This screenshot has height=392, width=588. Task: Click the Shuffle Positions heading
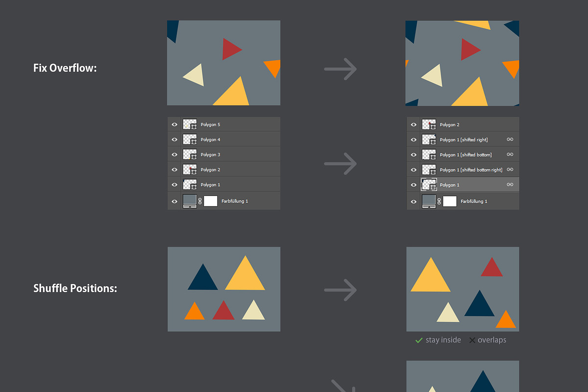pos(75,288)
